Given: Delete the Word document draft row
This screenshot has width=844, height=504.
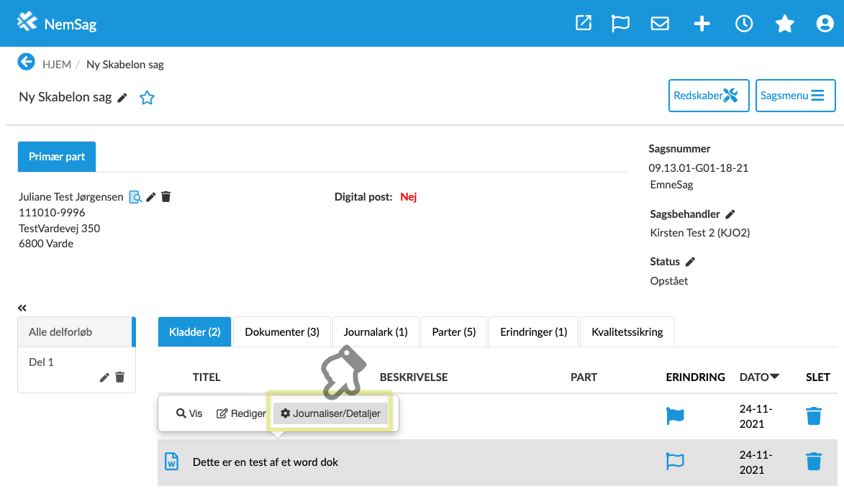Looking at the screenshot, I should pos(814,462).
